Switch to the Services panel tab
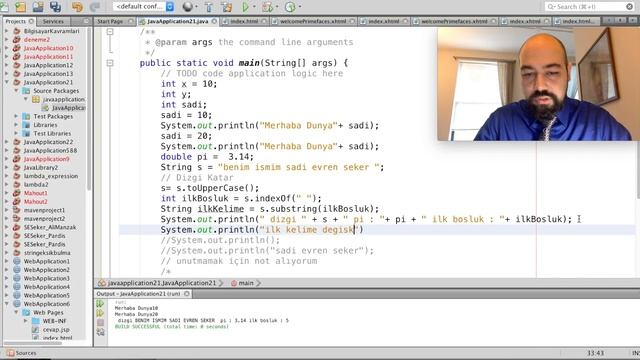This screenshot has width=640, height=360. pyautogui.click(x=53, y=21)
